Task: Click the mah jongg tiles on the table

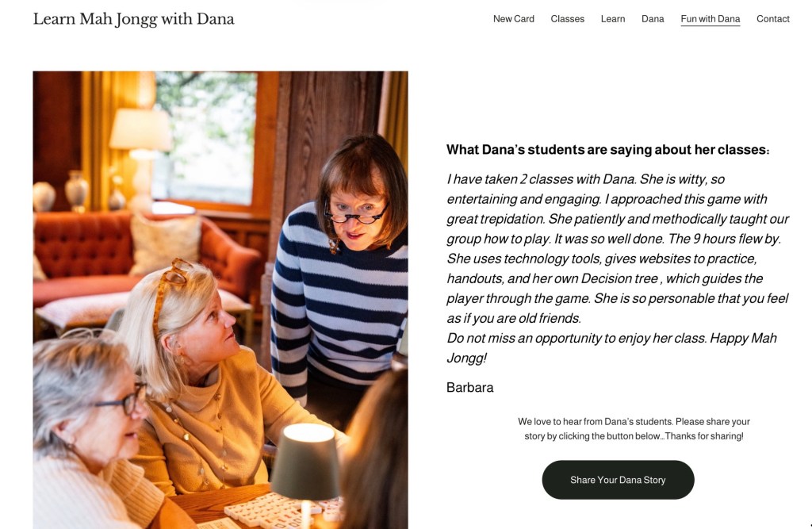Action: [x=282, y=510]
